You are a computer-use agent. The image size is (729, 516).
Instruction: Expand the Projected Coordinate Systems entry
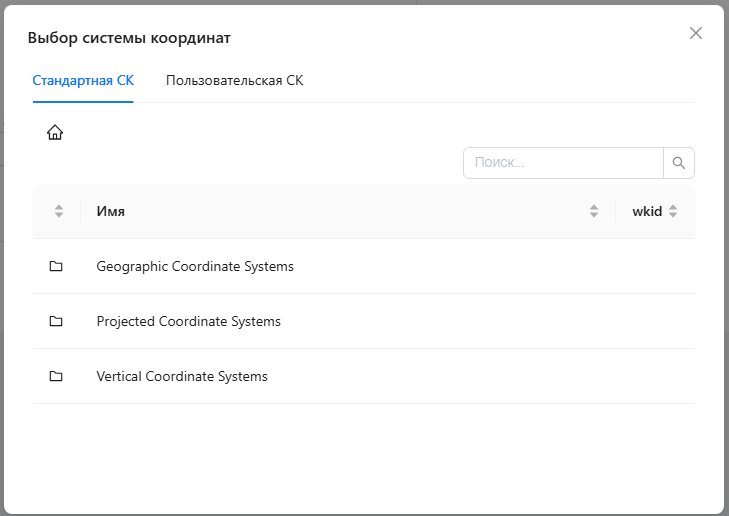(188, 322)
